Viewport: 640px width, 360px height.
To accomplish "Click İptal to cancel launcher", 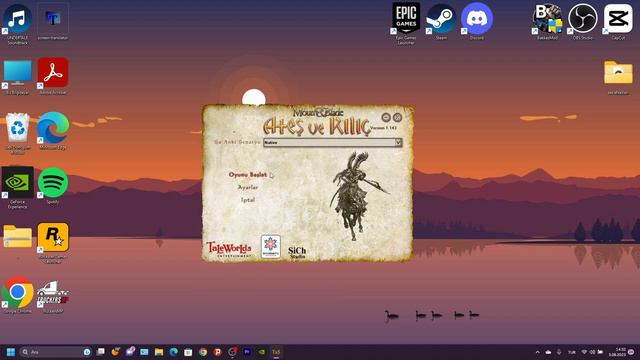I will click(x=248, y=200).
